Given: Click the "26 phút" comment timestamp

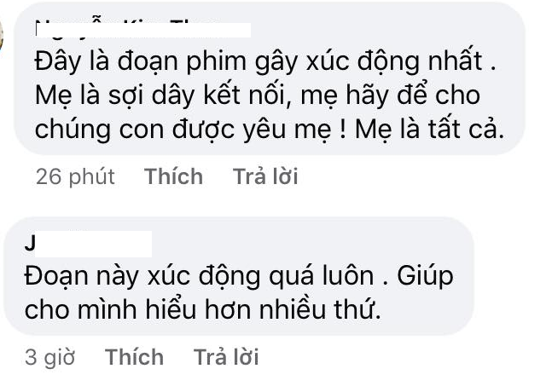Looking at the screenshot, I should click(x=76, y=176).
